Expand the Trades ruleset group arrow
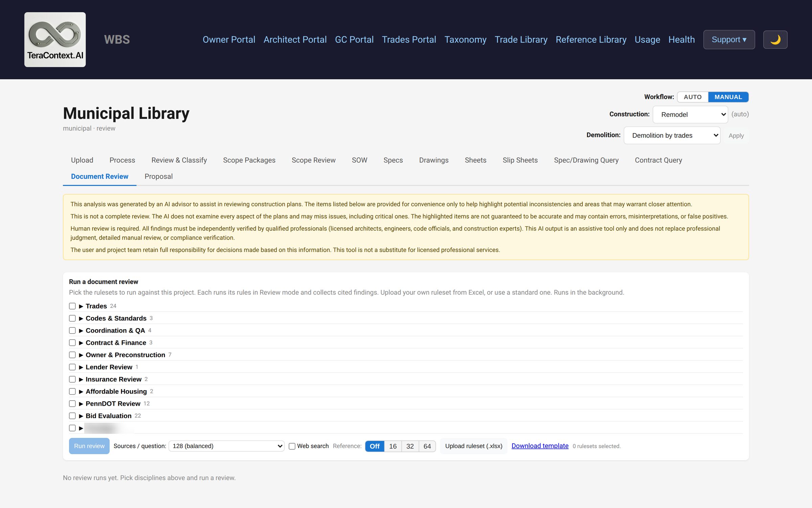The image size is (812, 508). (x=81, y=306)
